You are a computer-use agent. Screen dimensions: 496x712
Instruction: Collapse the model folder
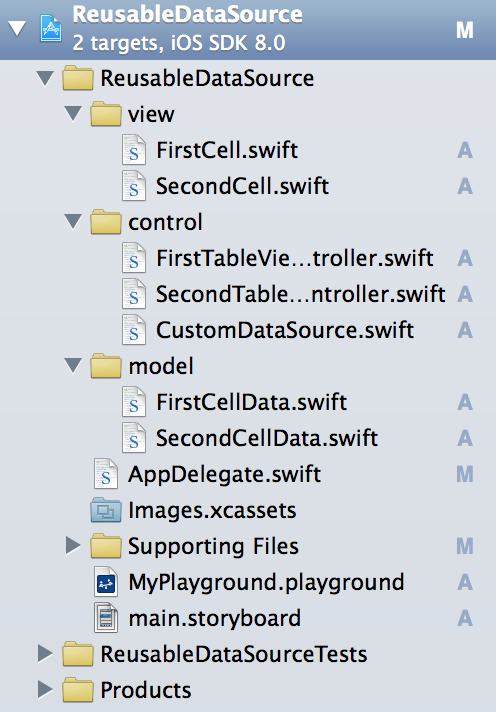(73, 366)
